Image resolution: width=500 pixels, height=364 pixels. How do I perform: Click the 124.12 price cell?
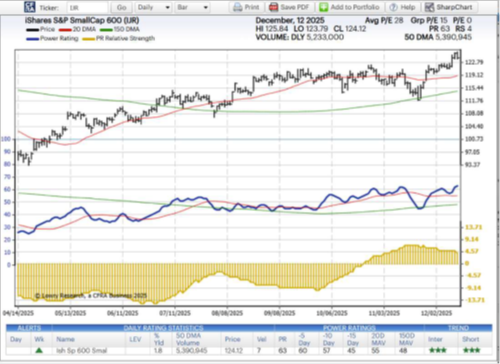click(234, 350)
